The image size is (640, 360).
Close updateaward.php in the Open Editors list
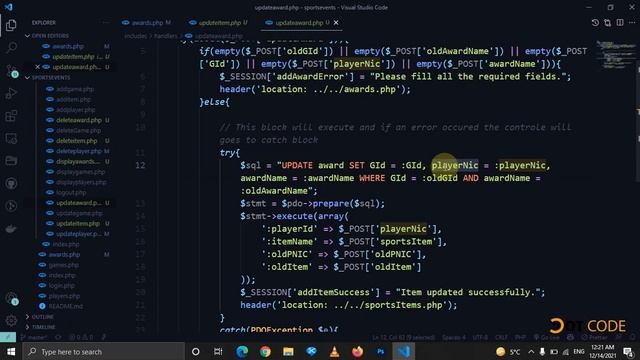pyautogui.click(x=38, y=67)
